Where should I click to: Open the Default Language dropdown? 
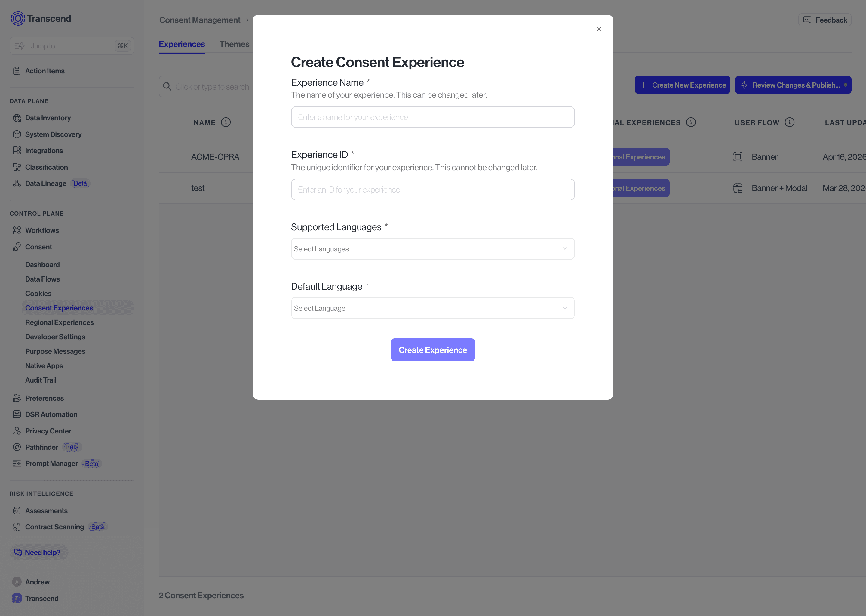433,308
